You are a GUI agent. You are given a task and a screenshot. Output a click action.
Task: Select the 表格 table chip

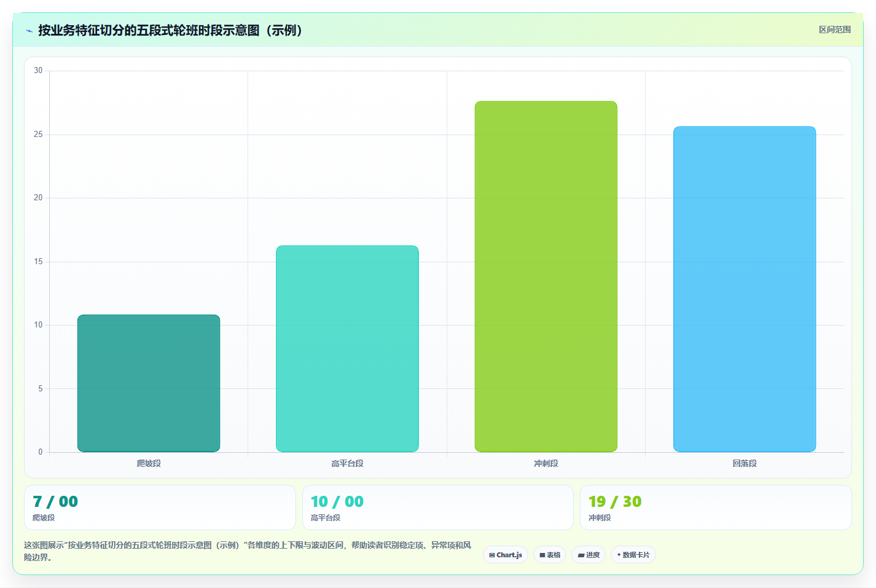[x=550, y=555]
